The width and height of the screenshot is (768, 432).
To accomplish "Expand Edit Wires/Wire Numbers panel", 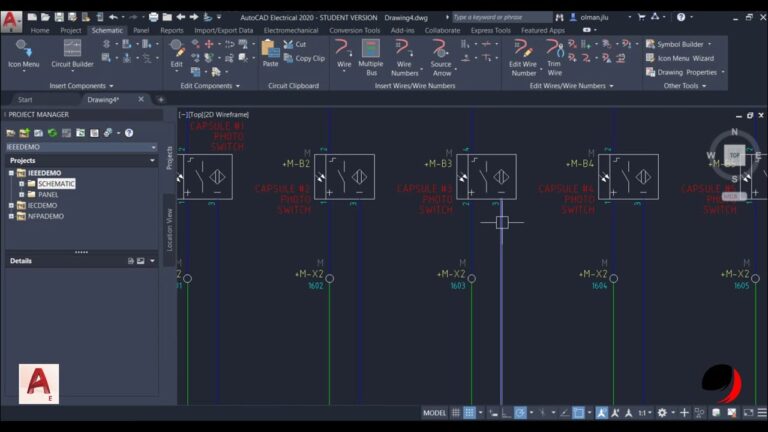I will (571, 86).
